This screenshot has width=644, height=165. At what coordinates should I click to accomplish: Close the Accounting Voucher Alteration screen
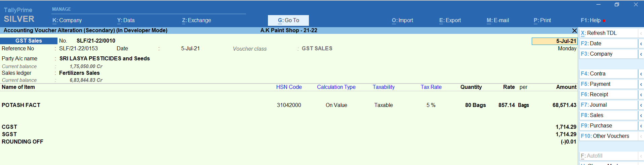pos(574,31)
